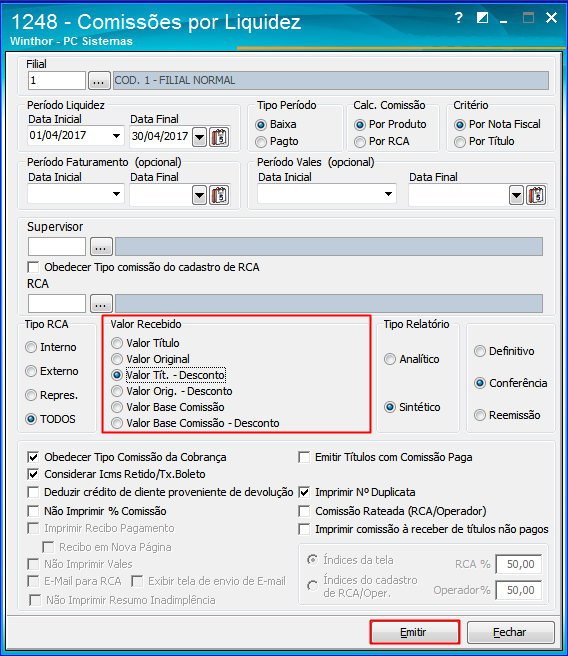Image resolution: width=568 pixels, height=656 pixels.
Task: Click the COD. 1 - FILIAL NORMAL description
Action: (331, 80)
